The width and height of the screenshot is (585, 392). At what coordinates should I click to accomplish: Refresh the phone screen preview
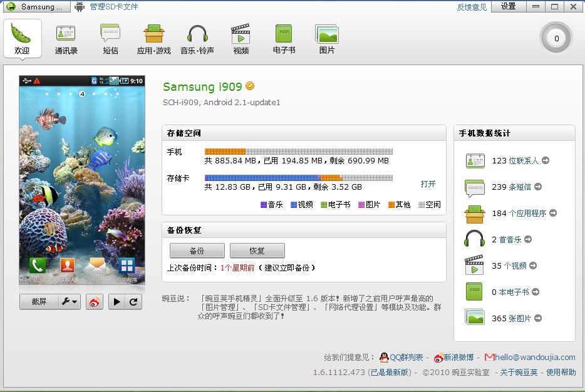point(133,301)
